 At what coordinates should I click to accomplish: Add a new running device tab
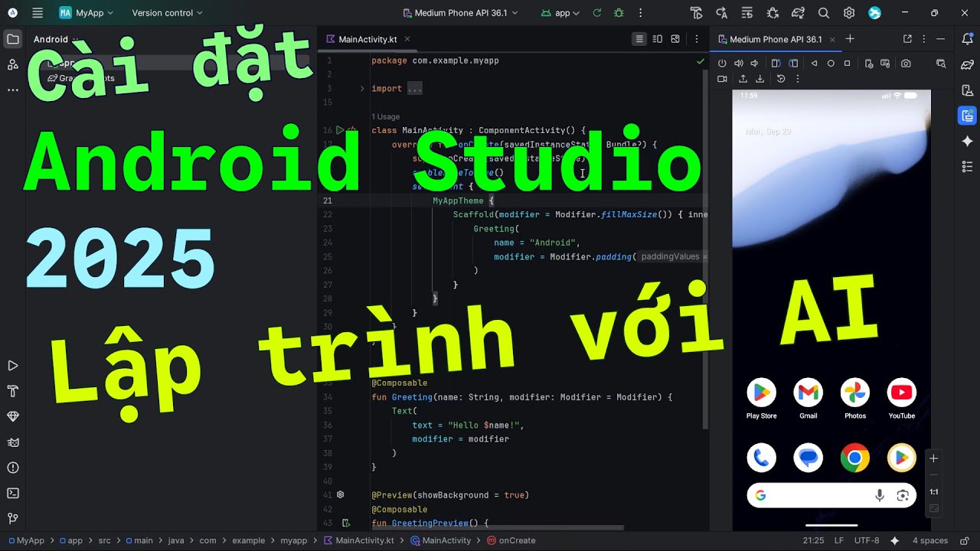(x=850, y=39)
